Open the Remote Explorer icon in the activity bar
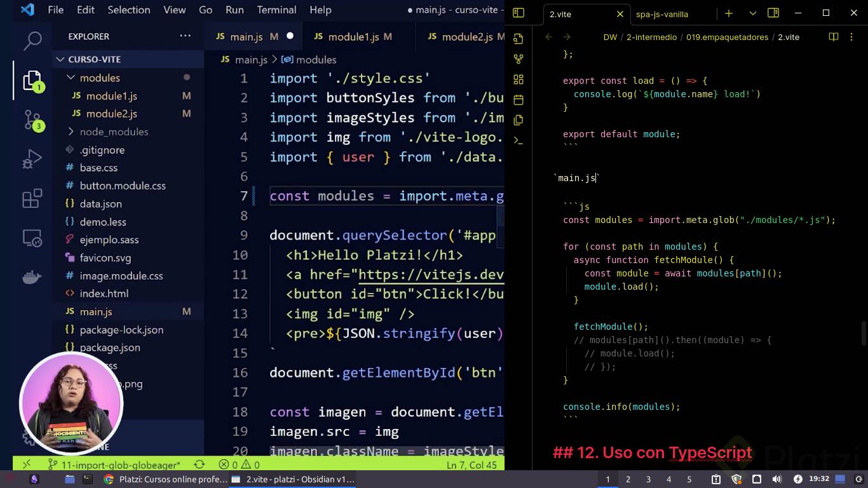Screen dimensions: 868x488 click(x=32, y=238)
